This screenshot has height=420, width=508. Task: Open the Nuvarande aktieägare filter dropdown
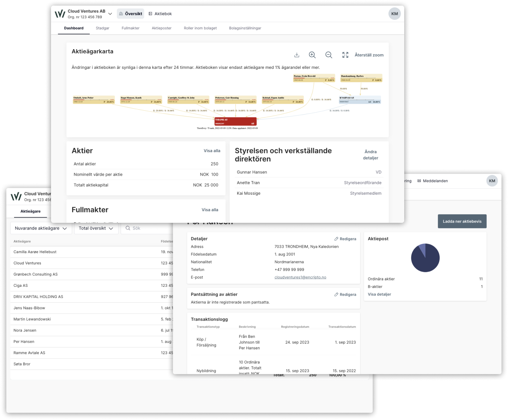point(41,228)
